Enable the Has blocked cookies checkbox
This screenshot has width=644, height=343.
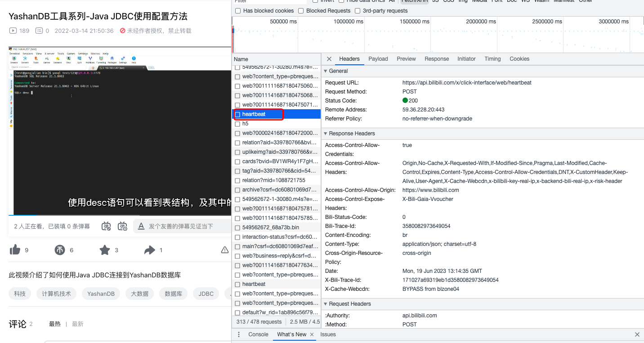pos(238,11)
